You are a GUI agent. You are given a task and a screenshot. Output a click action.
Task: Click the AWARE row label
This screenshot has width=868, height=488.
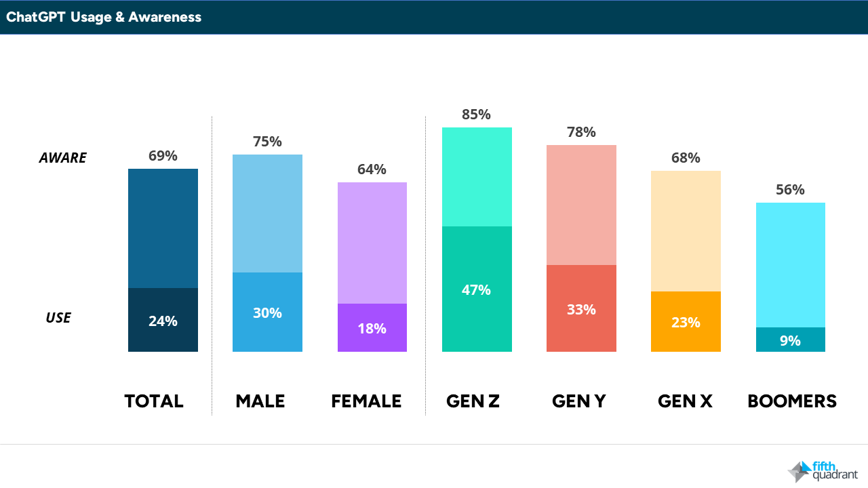point(63,158)
